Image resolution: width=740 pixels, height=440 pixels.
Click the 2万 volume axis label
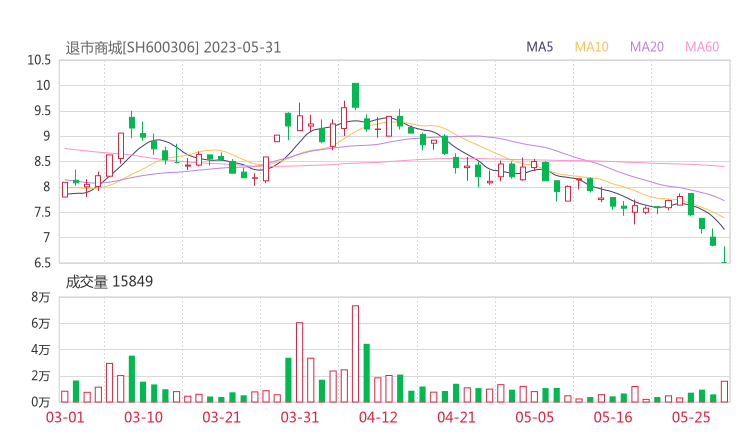(x=41, y=376)
